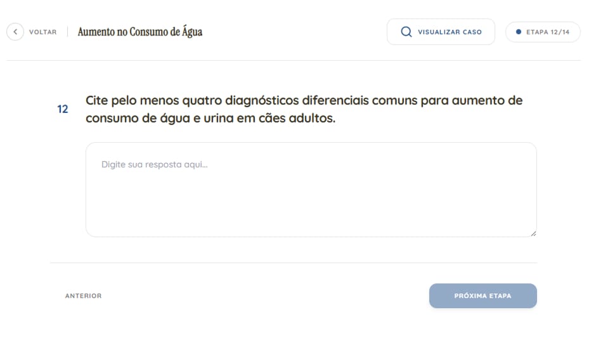The height and width of the screenshot is (364, 596).
Task: Click the magnifier icon in Visualizar Caso
Action: point(406,32)
